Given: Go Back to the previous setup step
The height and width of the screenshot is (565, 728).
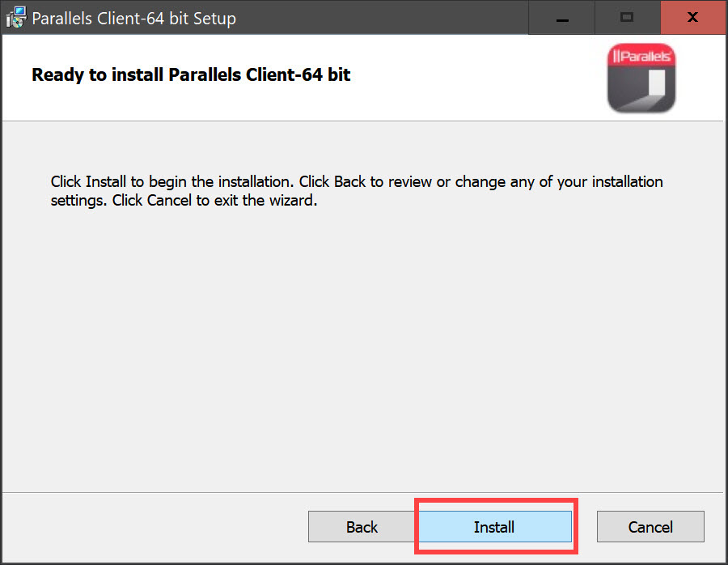Looking at the screenshot, I should [x=362, y=527].
